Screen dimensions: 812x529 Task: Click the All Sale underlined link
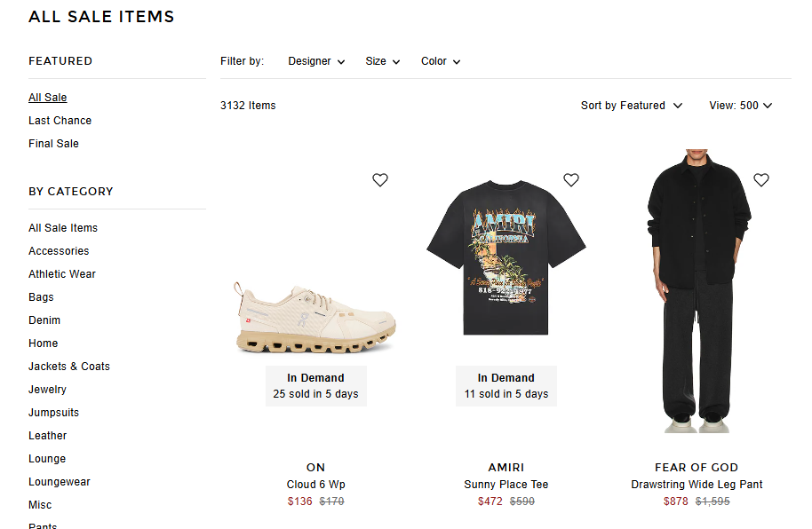(x=48, y=98)
